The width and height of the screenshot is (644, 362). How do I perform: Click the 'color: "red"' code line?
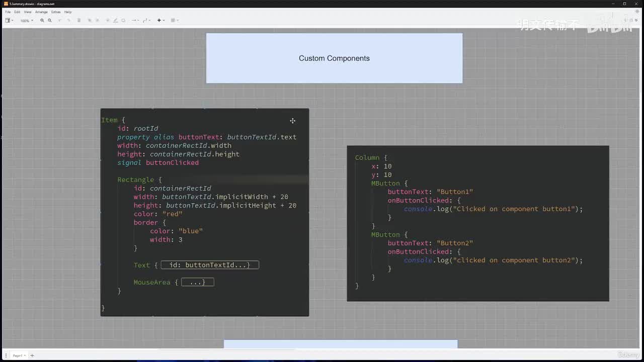(x=158, y=214)
